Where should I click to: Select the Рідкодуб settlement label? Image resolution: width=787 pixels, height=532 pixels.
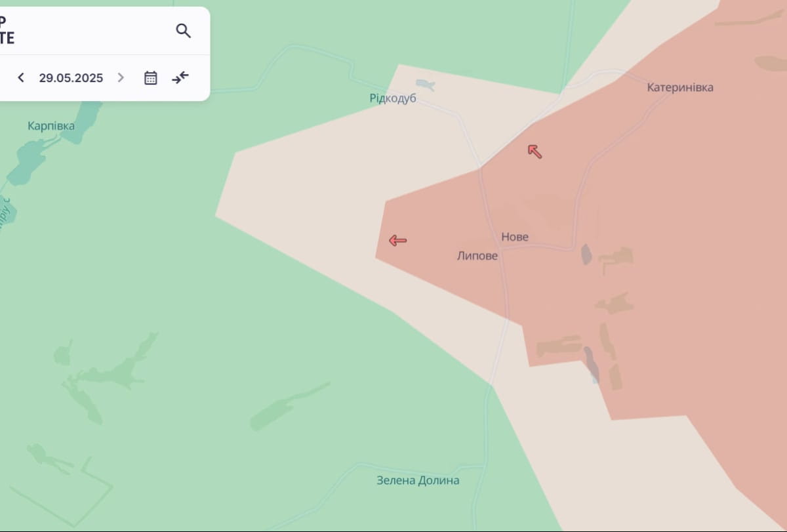[x=393, y=98]
